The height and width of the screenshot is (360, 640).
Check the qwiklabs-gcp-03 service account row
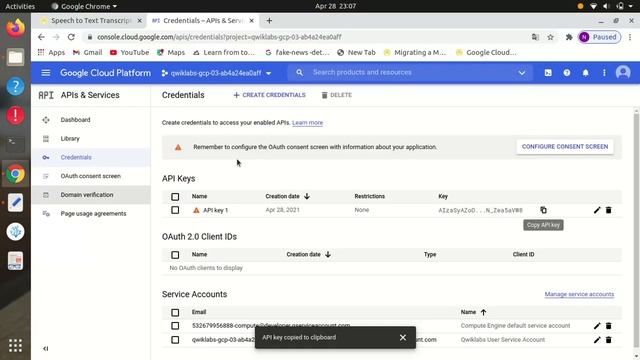pyautogui.click(x=175, y=340)
